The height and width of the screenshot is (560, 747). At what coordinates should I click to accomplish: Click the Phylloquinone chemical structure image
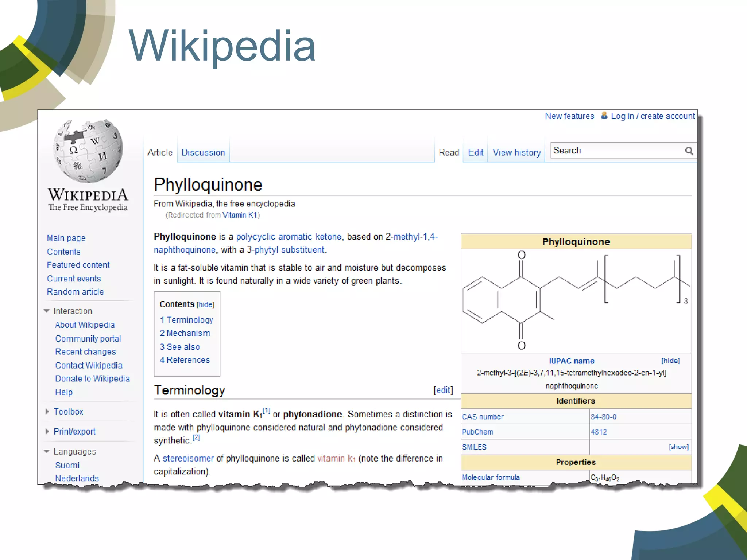click(576, 300)
